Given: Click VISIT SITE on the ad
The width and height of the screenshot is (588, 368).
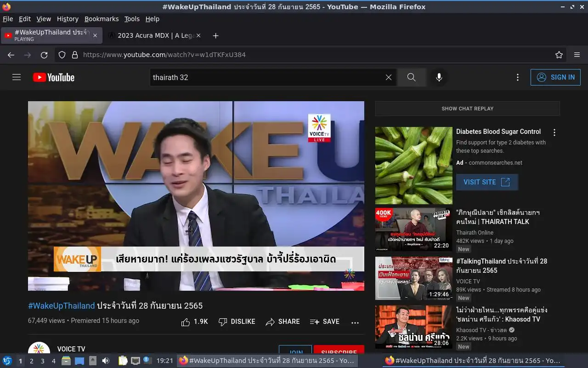Looking at the screenshot, I should (487, 182).
